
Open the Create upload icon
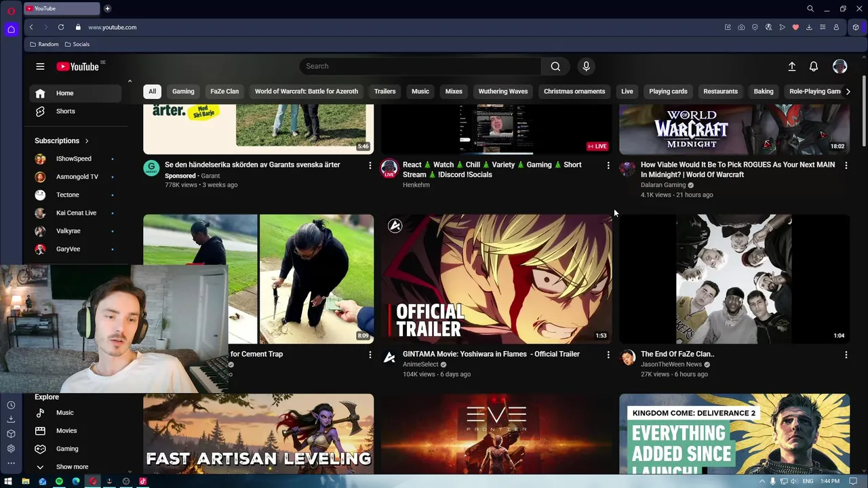[x=791, y=66]
